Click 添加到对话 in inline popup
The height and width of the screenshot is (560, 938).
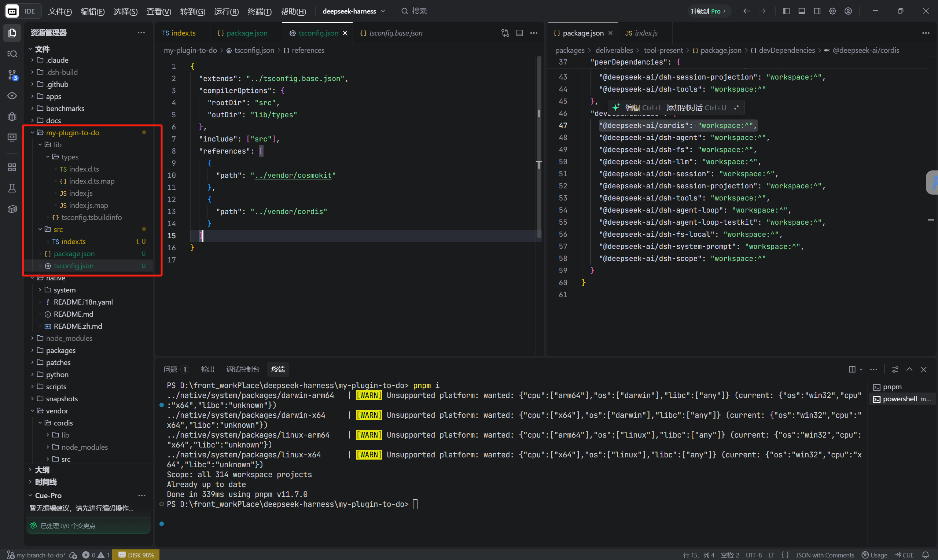point(696,108)
